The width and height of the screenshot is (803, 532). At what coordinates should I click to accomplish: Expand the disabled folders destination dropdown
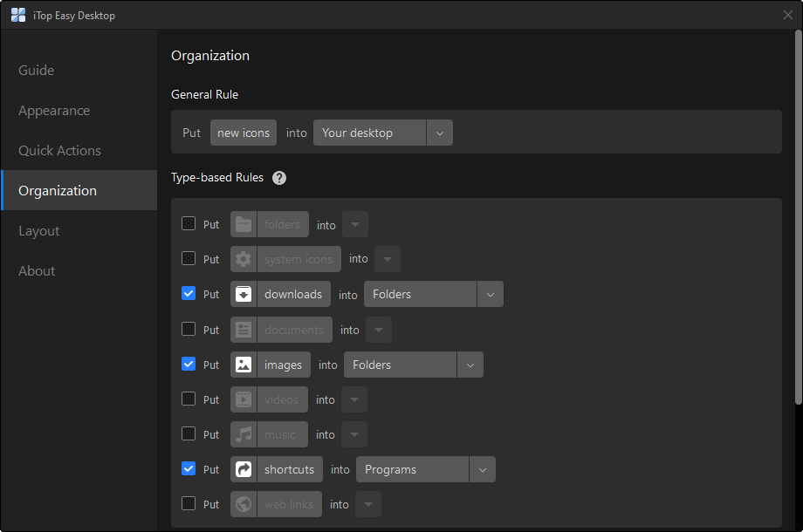click(355, 224)
